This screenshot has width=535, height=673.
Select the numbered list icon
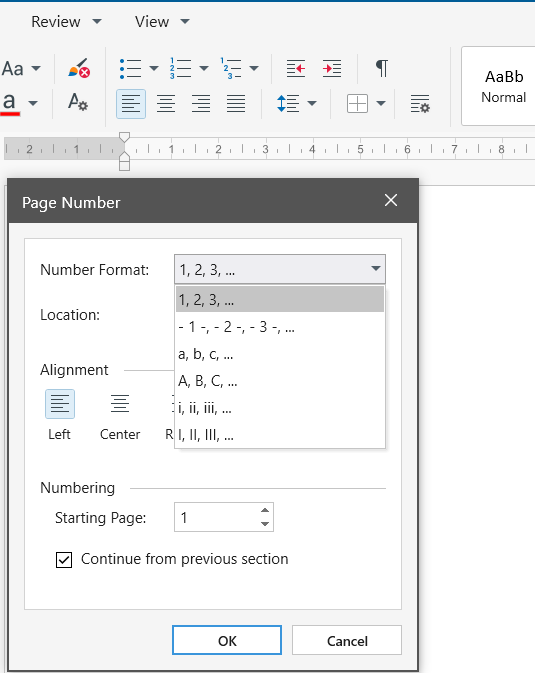pos(181,68)
